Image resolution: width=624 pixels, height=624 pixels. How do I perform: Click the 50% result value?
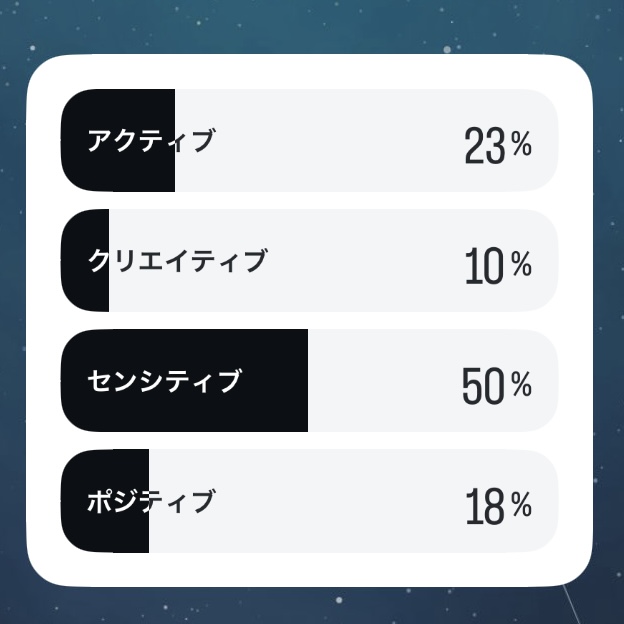pyautogui.click(x=496, y=386)
